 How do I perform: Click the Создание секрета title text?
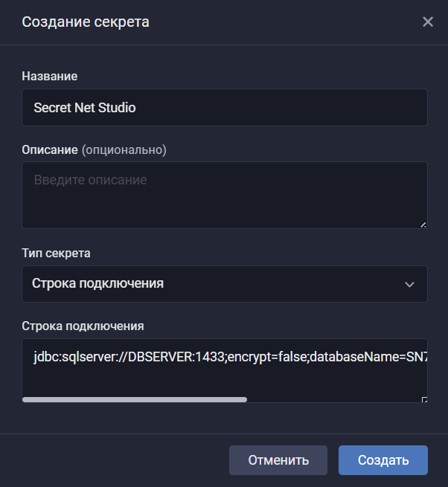click(x=86, y=22)
